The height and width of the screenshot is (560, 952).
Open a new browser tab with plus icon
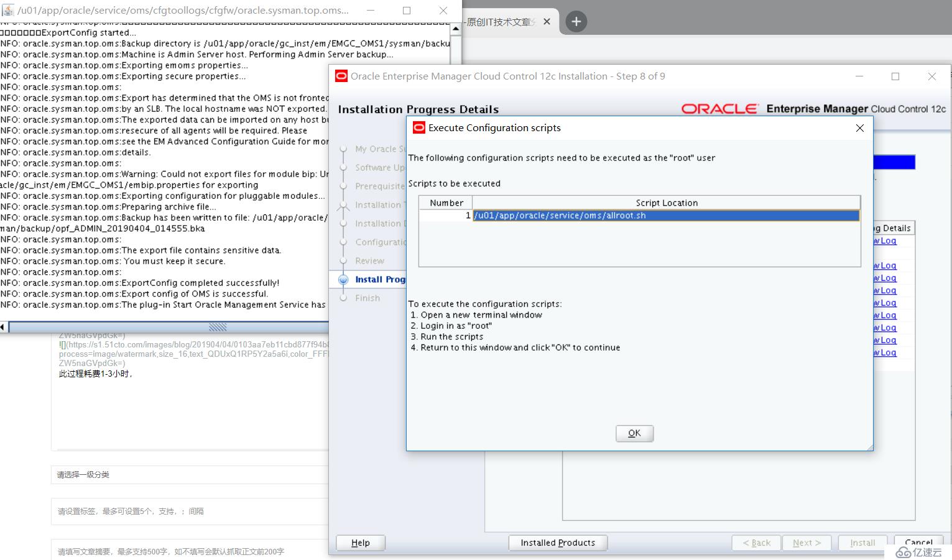pyautogui.click(x=576, y=22)
